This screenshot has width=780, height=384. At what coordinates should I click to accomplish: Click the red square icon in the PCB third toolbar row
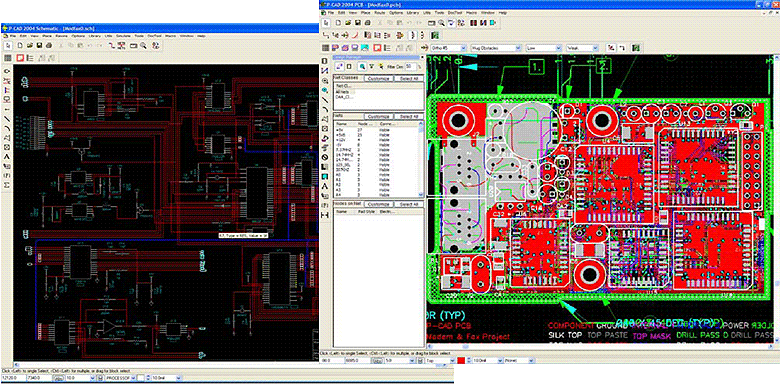coord(377,48)
